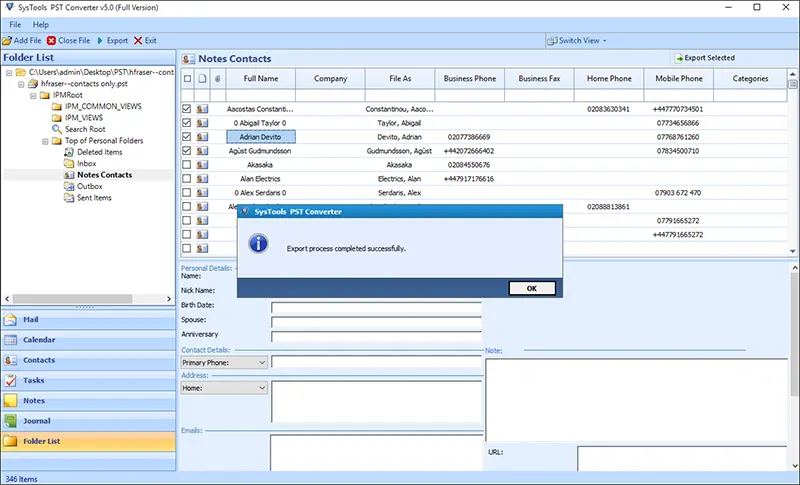Viewport: 800px width, 485px height.
Task: Click the document type column header icon
Action: pyautogui.click(x=203, y=79)
